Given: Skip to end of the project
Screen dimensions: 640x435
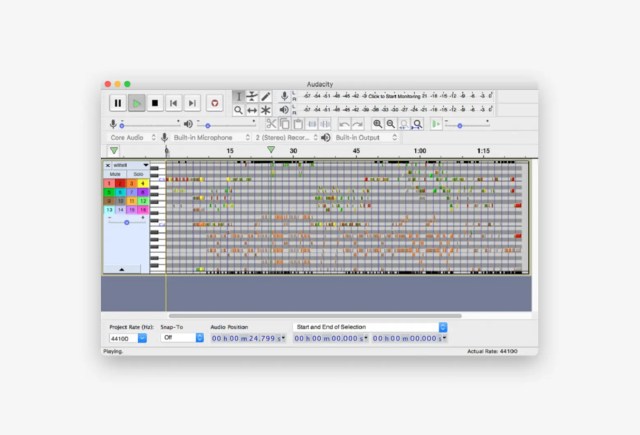Looking at the screenshot, I should point(192,103).
